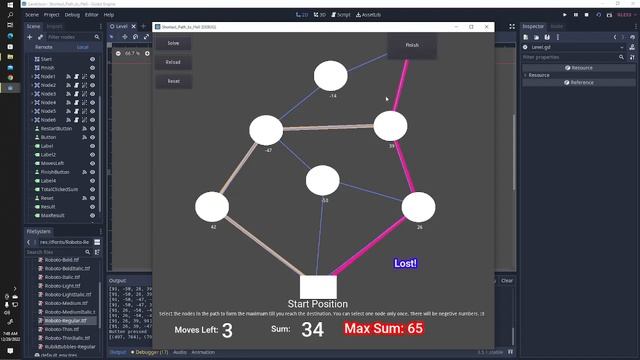Zoom out the editor viewport
640x360 pixels.
pyautogui.click(x=118, y=53)
